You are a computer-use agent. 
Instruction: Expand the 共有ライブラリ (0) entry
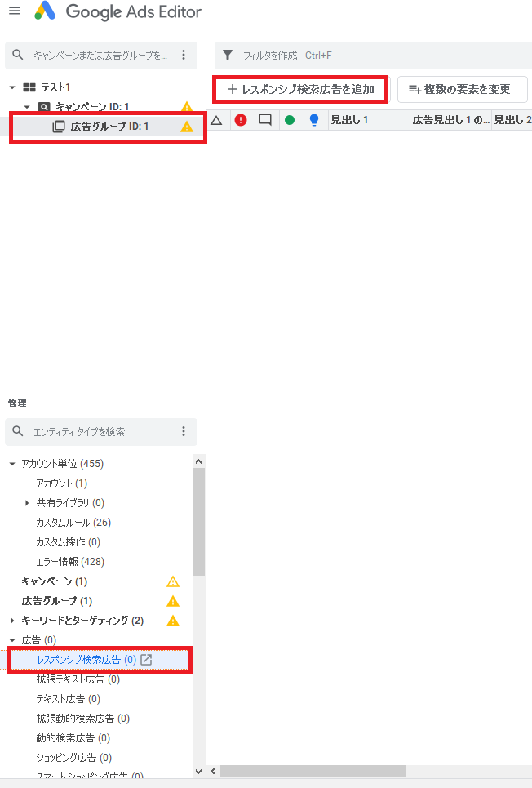tap(27, 502)
